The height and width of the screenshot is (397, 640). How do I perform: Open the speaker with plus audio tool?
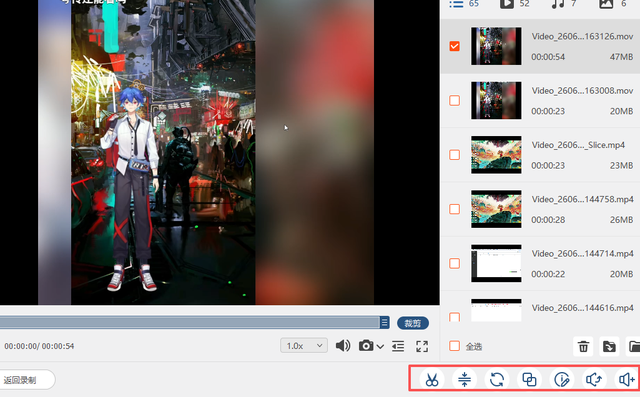[627, 379]
